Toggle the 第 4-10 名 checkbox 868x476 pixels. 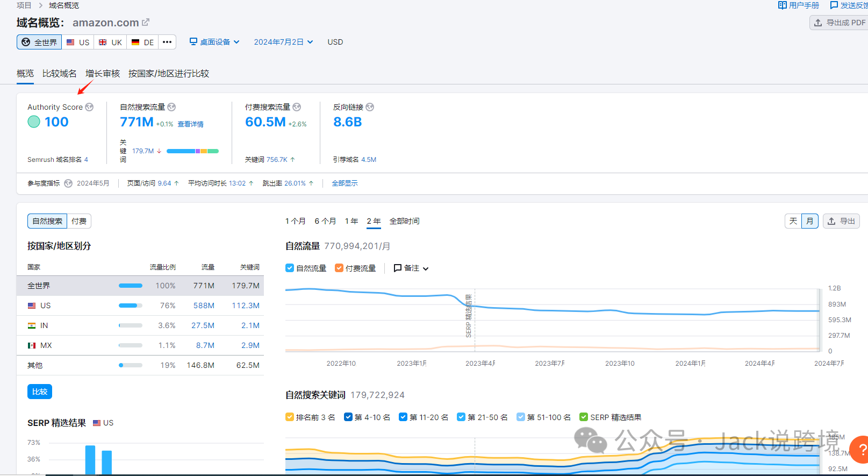pyautogui.click(x=348, y=417)
